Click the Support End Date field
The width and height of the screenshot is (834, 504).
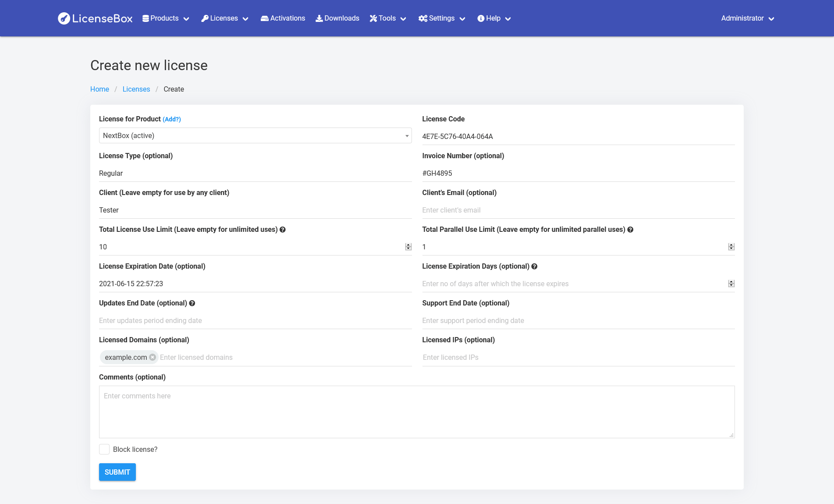coord(578,320)
